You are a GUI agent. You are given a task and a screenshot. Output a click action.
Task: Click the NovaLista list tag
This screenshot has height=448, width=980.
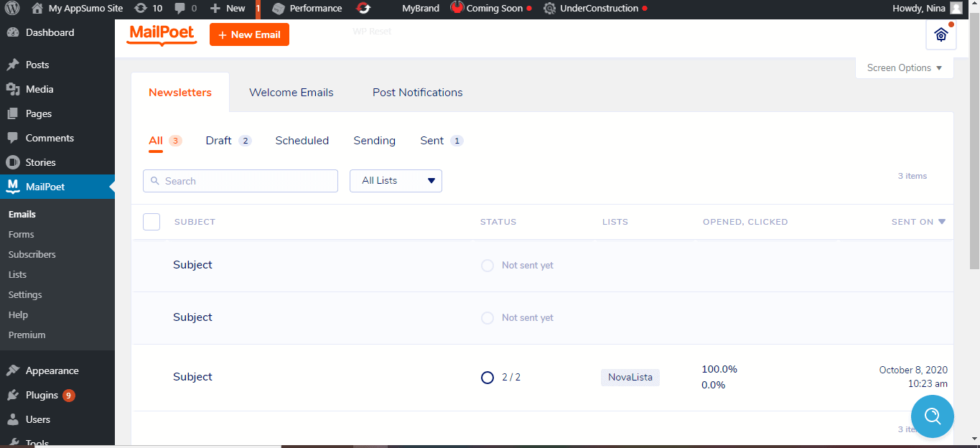630,377
